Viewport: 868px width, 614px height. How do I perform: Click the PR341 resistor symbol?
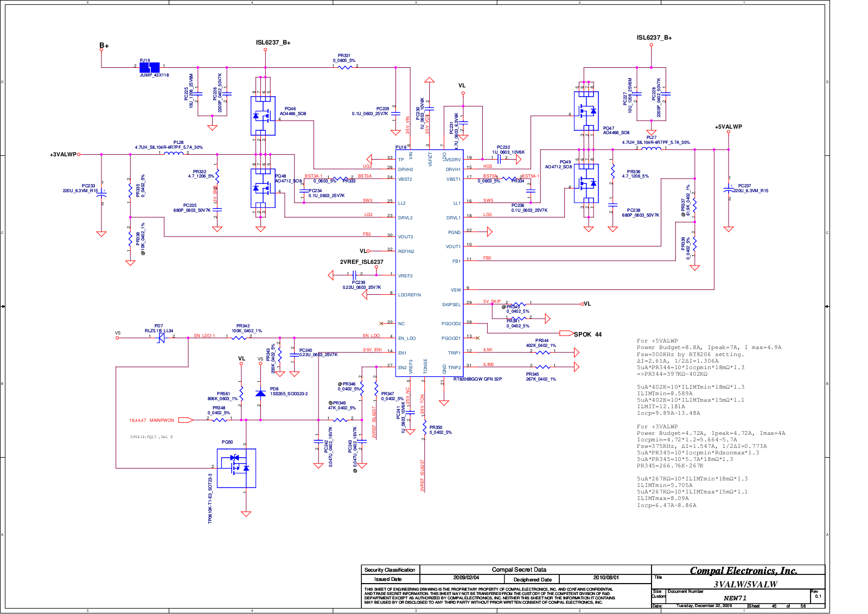pos(519,319)
